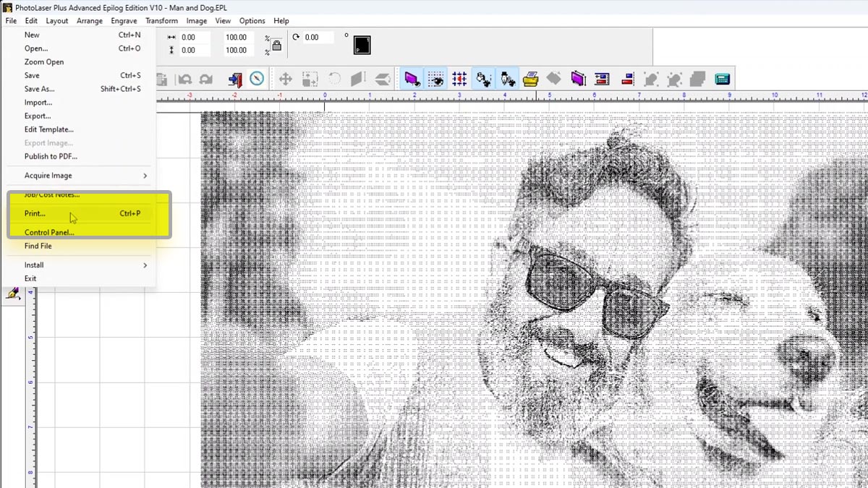868x488 pixels.
Task: Click the highlighted purple monitor preview icon
Action: pyautogui.click(x=412, y=79)
